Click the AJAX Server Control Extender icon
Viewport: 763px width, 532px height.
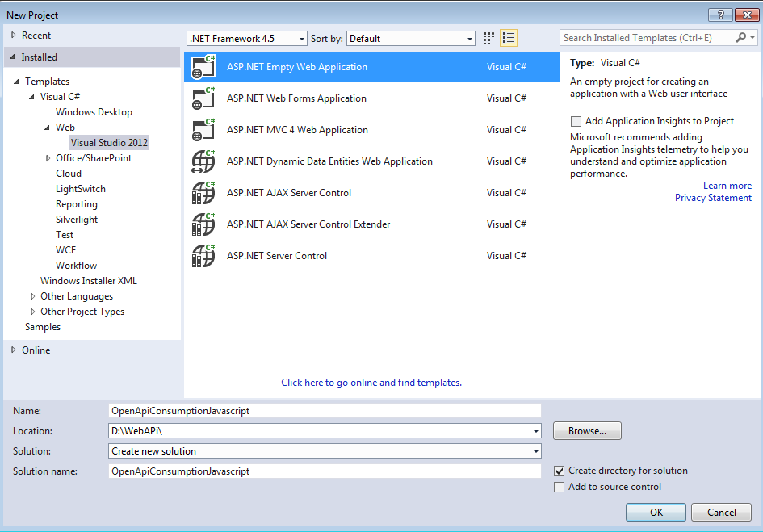[x=203, y=224]
